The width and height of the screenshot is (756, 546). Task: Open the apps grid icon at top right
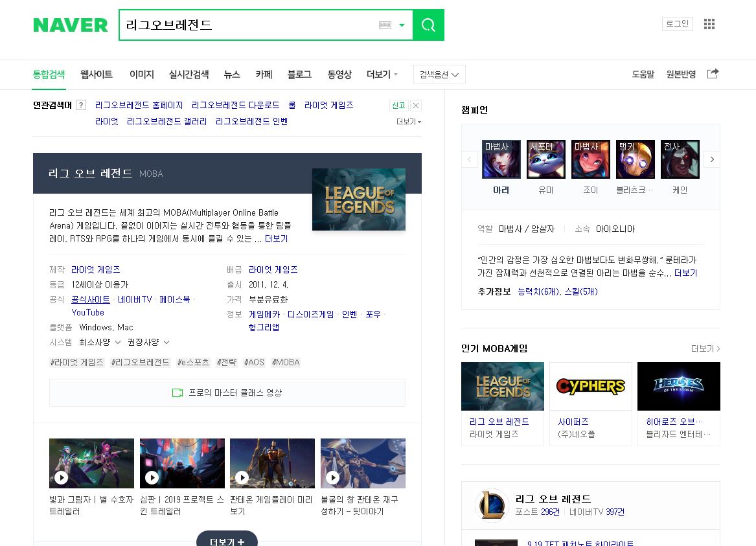click(x=709, y=24)
